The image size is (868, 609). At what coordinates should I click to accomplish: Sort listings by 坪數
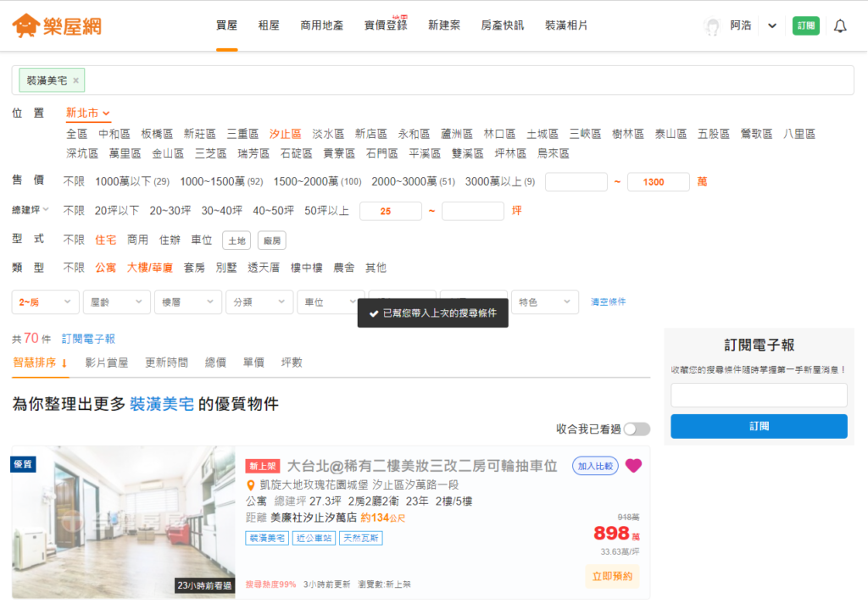pyautogui.click(x=292, y=363)
